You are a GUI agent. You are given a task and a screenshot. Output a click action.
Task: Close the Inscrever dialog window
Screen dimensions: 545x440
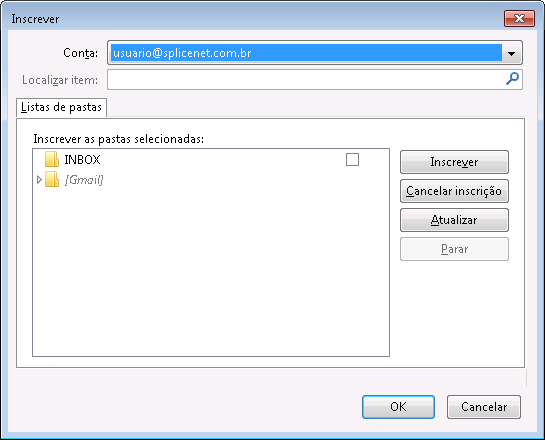pyautogui.click(x=519, y=18)
